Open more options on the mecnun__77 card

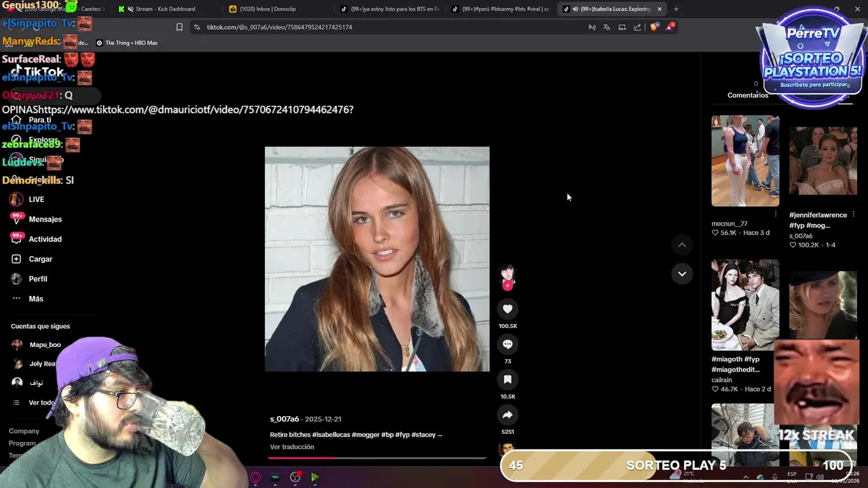(776, 214)
